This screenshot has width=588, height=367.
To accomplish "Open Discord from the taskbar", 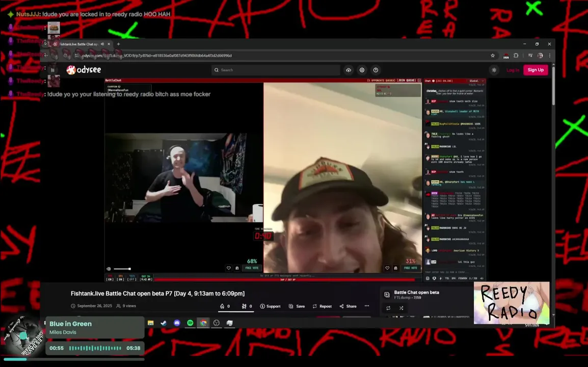I will click(177, 323).
